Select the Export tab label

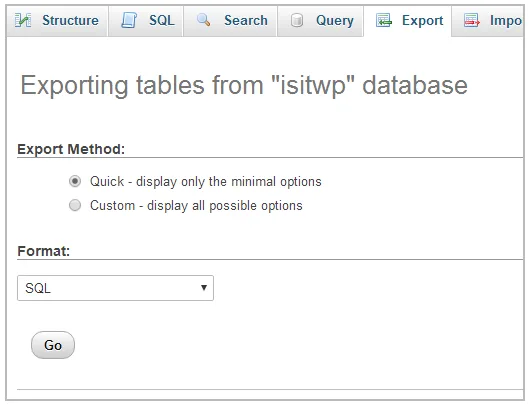[423, 21]
